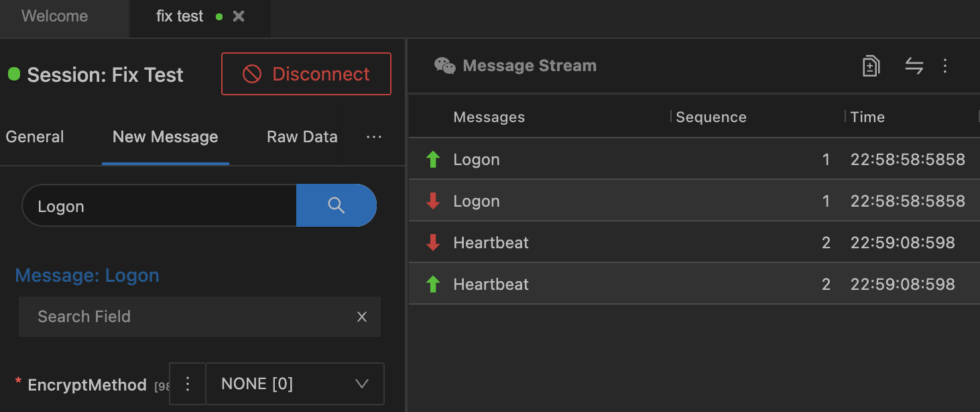Click the Logon message search input
The height and width of the screenshot is (412, 980).
tap(161, 206)
